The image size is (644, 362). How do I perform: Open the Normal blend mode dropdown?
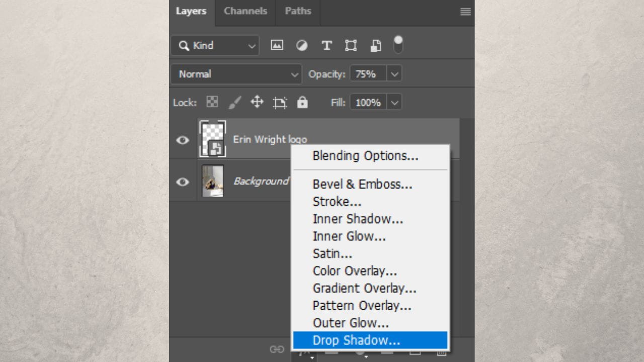(x=236, y=74)
